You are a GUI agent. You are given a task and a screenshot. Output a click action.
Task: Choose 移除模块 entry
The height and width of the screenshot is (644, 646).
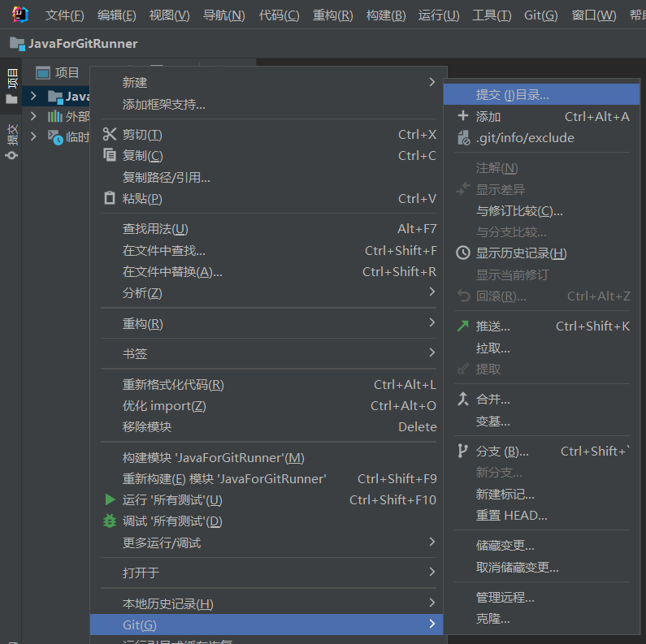click(268, 426)
